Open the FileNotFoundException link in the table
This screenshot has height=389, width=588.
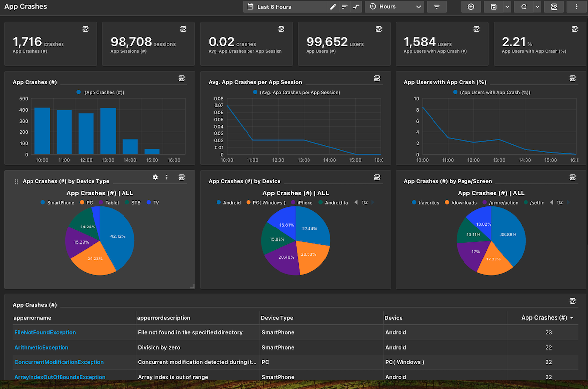click(45, 332)
